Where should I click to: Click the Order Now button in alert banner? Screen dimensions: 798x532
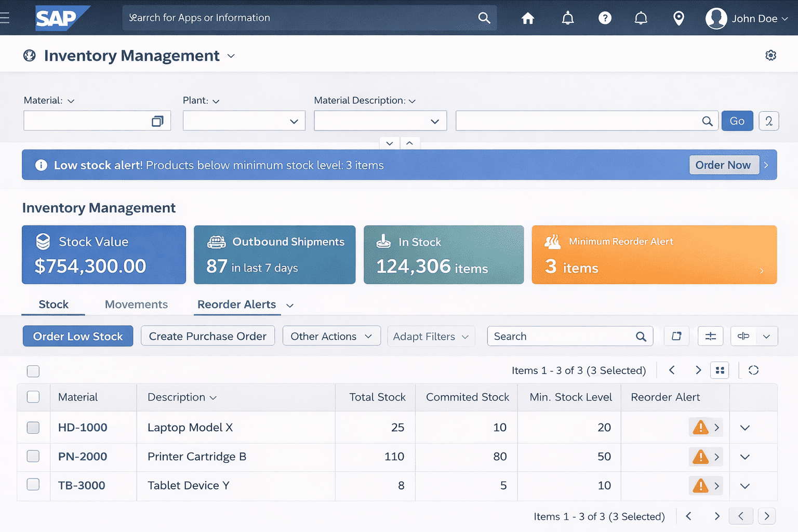(x=724, y=165)
